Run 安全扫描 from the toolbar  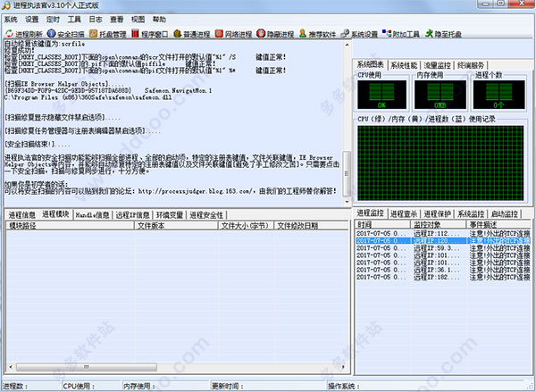tap(65, 34)
